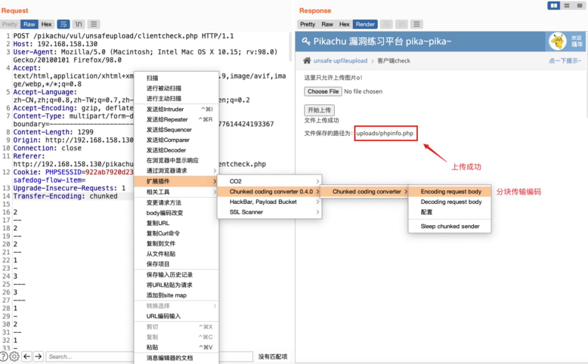Choose 进行主动扫描 from context menu
588x364 pixels.
click(x=176, y=98)
